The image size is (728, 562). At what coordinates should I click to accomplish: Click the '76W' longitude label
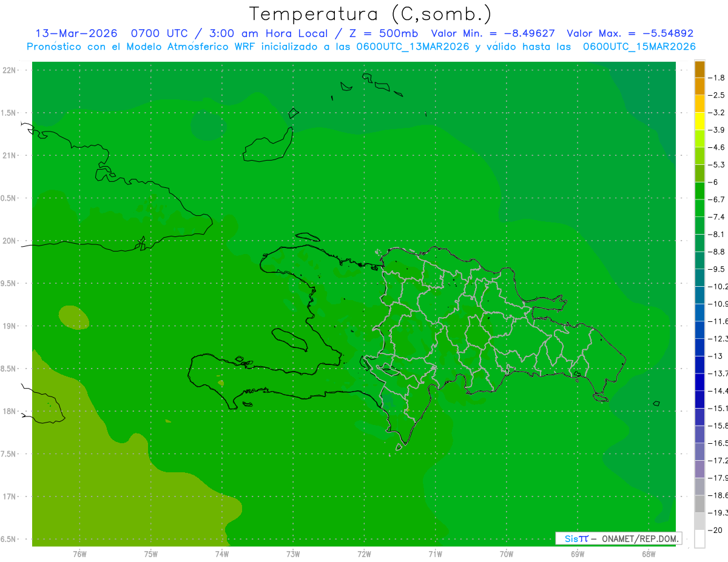click(79, 554)
